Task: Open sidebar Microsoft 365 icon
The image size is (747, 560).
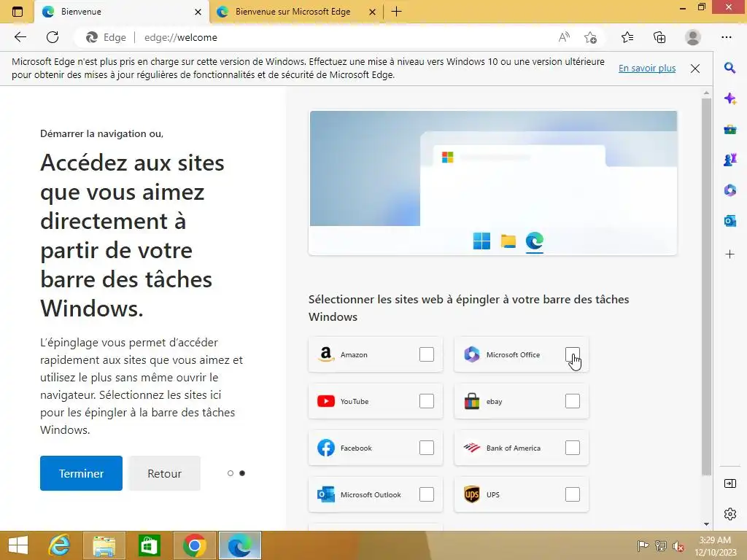Action: pos(729,190)
